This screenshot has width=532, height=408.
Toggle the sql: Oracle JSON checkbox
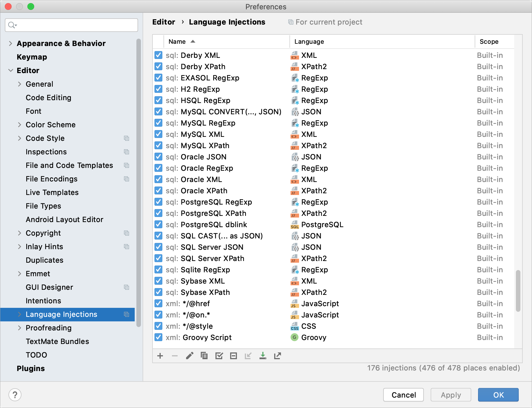point(158,157)
